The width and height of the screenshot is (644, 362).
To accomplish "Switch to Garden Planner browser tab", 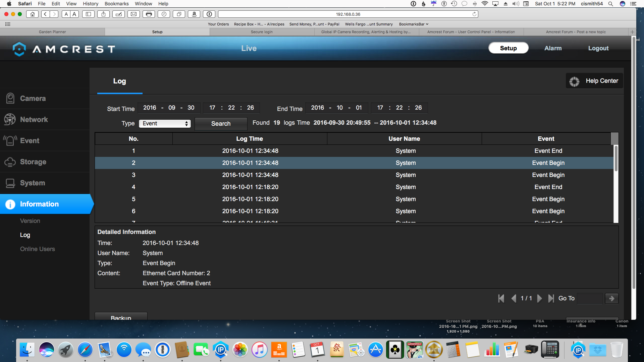I will [52, 32].
